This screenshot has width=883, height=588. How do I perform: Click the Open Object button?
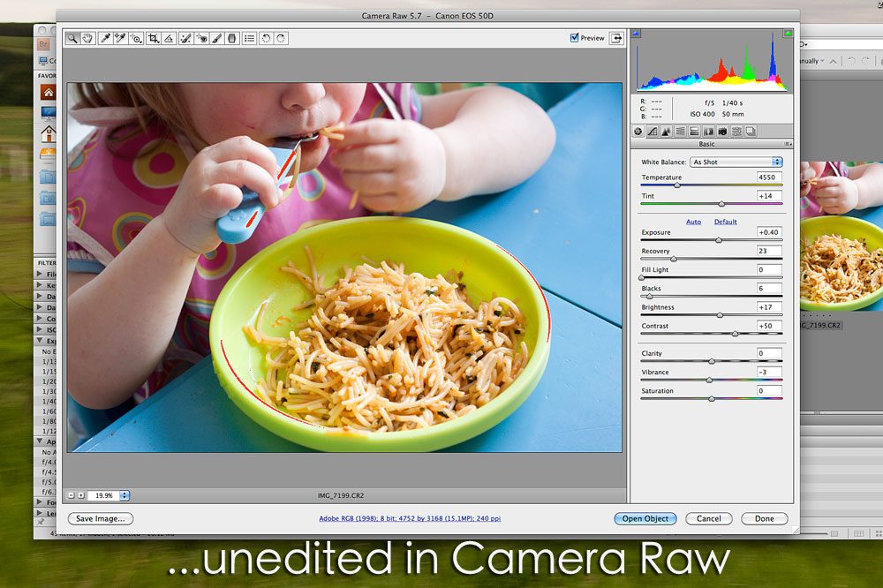click(x=645, y=519)
